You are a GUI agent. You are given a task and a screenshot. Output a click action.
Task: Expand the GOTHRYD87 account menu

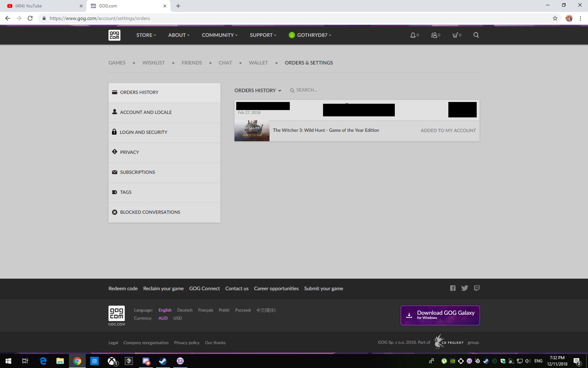[314, 35]
